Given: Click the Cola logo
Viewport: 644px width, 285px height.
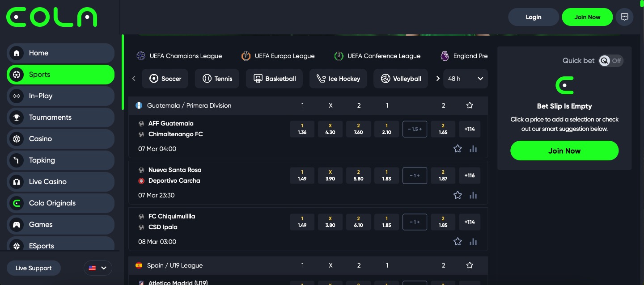Looking at the screenshot, I should pos(51,17).
